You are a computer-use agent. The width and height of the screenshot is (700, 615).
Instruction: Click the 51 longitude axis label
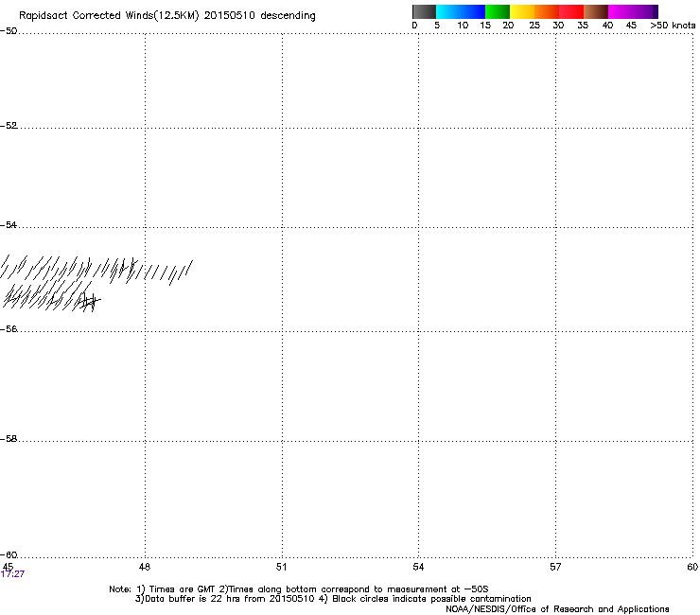point(281,567)
